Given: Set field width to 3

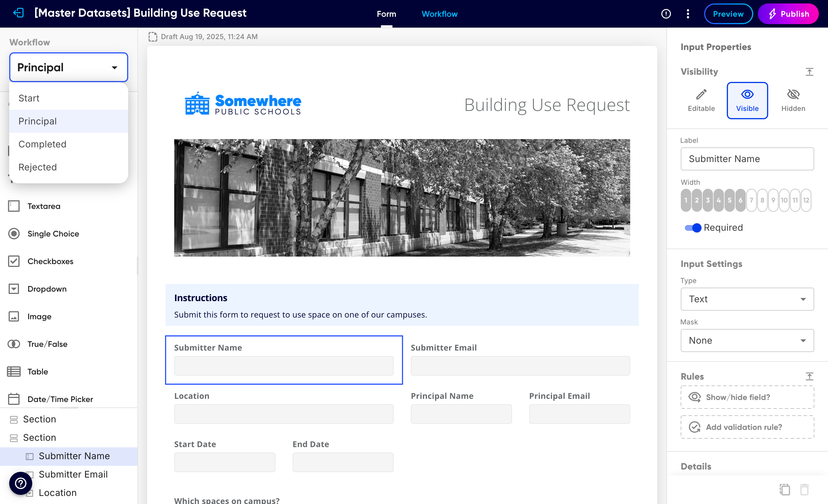Looking at the screenshot, I should point(708,200).
